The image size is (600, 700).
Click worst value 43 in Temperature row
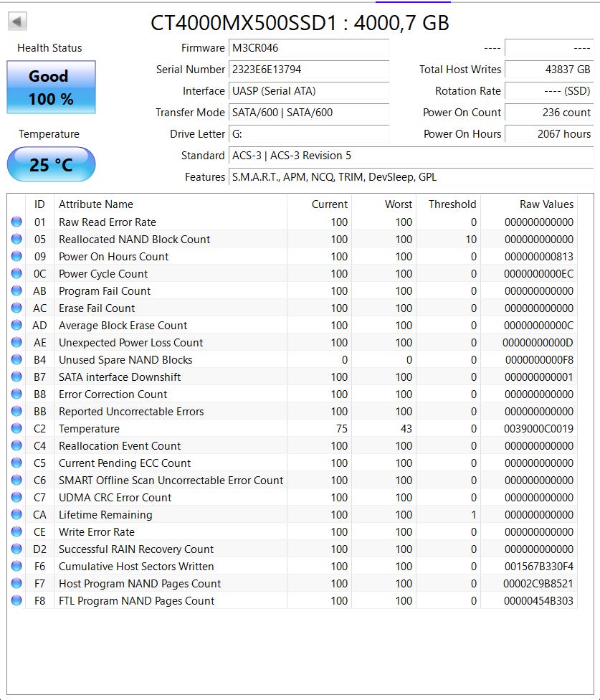pos(406,429)
